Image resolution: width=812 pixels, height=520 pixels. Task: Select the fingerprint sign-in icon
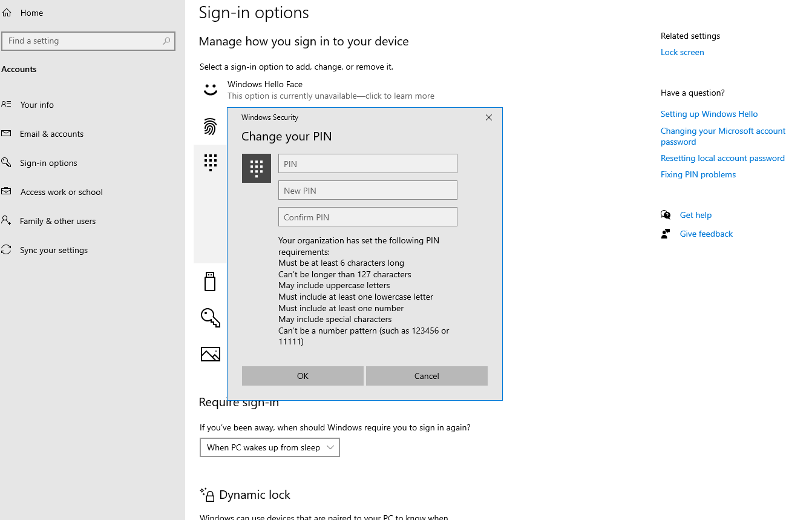(x=210, y=126)
